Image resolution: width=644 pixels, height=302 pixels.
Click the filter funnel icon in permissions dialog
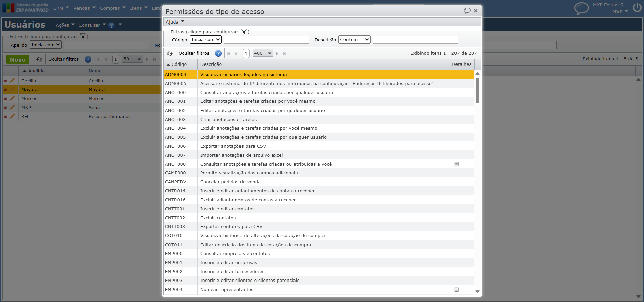pos(244,32)
